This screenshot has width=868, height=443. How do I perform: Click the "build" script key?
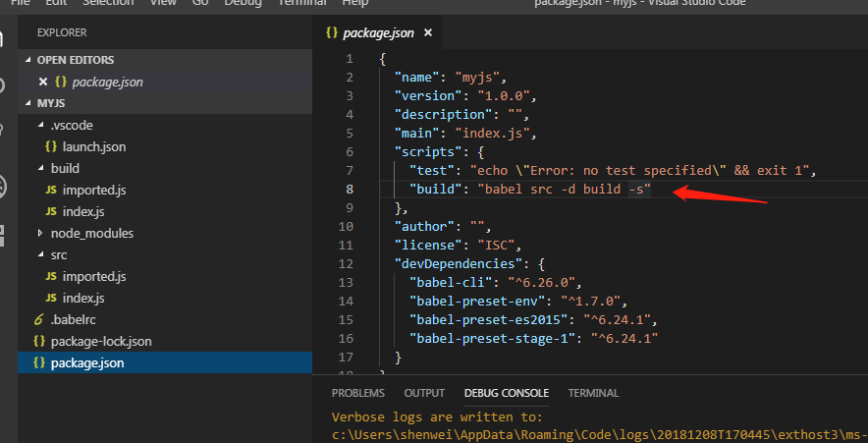click(x=435, y=189)
